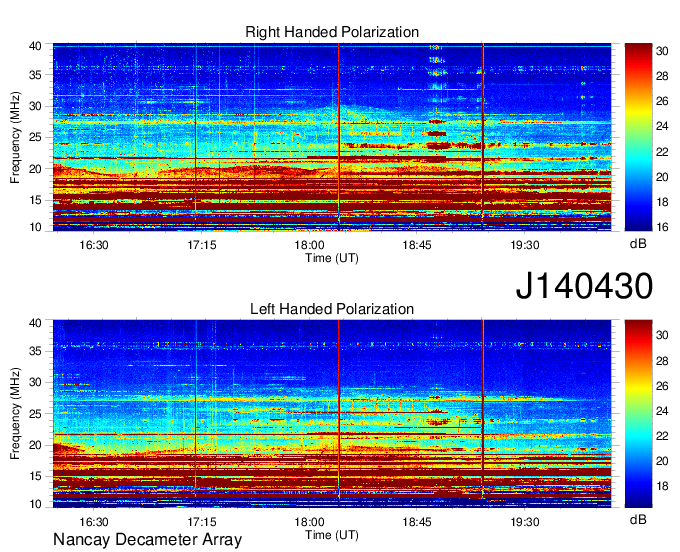The height and width of the screenshot is (552, 680).
Task: Click the 30 value on the lower color bar
Action: pos(662,335)
